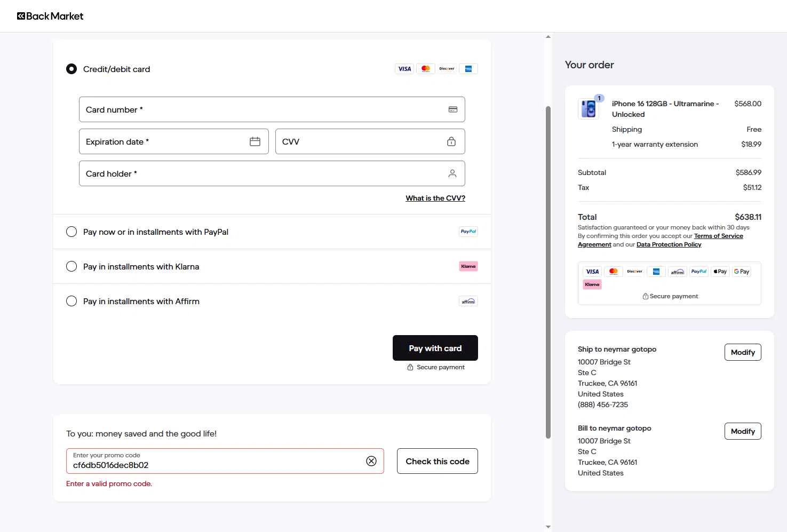Click the Klarna logo in payment options
Screen dimensions: 787x532
468,266
